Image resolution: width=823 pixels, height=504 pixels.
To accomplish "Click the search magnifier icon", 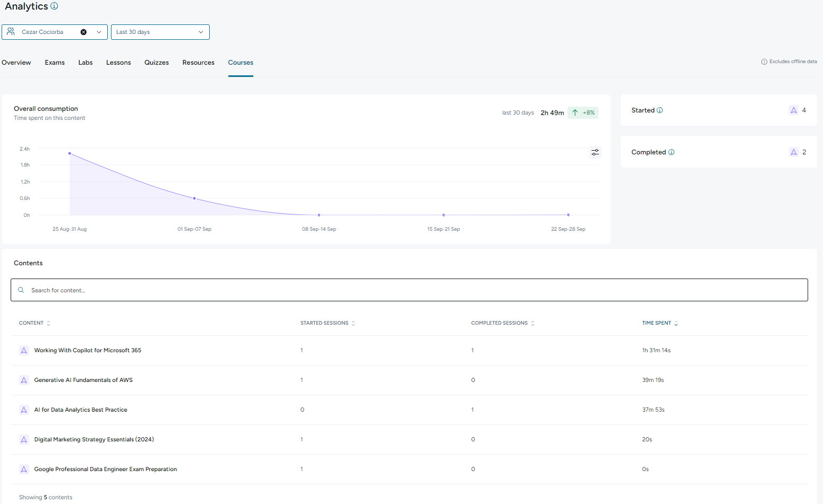I will click(x=21, y=290).
